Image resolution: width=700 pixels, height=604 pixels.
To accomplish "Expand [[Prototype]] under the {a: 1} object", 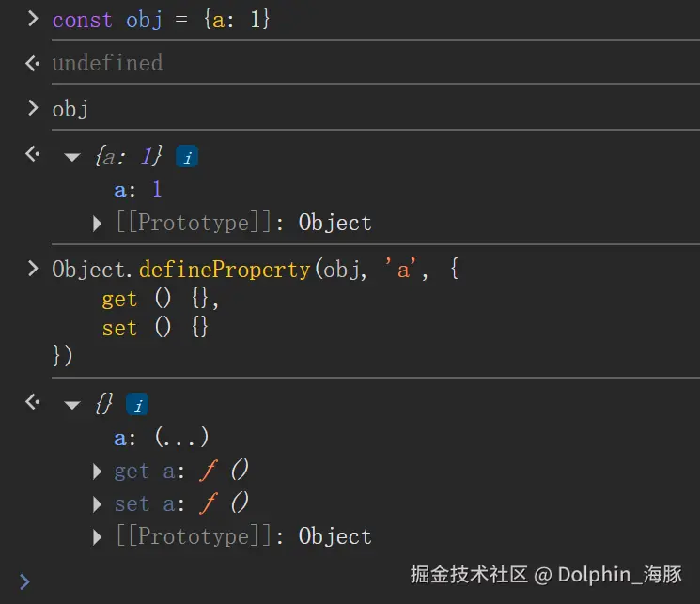I will point(98,224).
